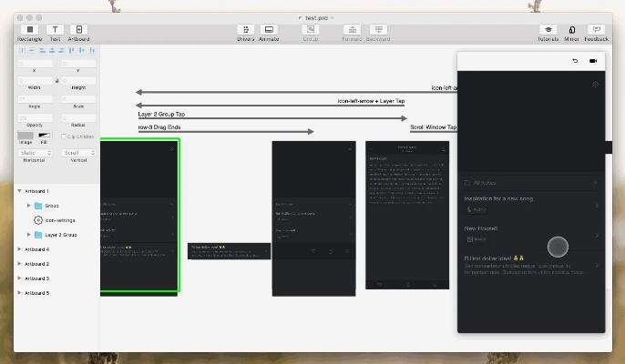
Task: Select the icon-settings layer
Action: coord(59,220)
